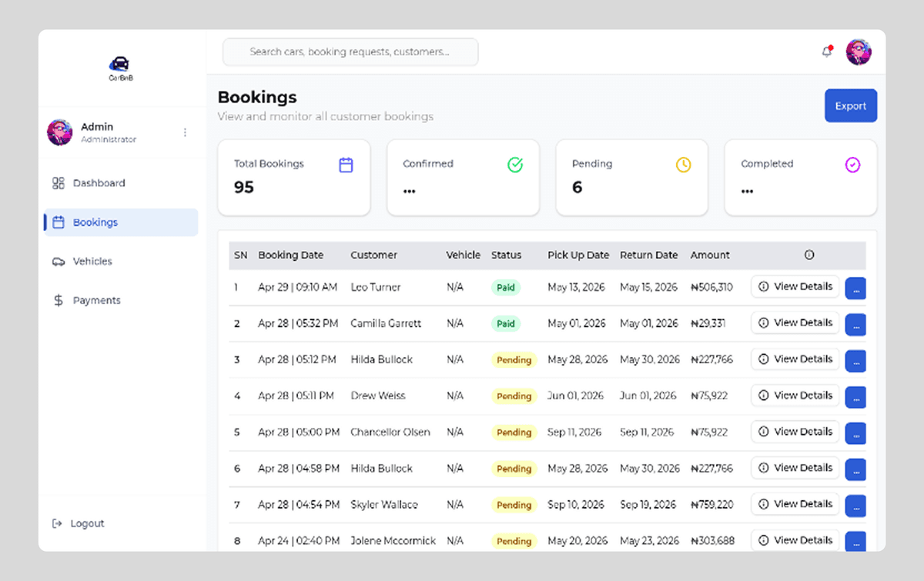This screenshot has width=924, height=581.
Task: View Details for Hilda Bullock row 6
Action: coord(795,467)
